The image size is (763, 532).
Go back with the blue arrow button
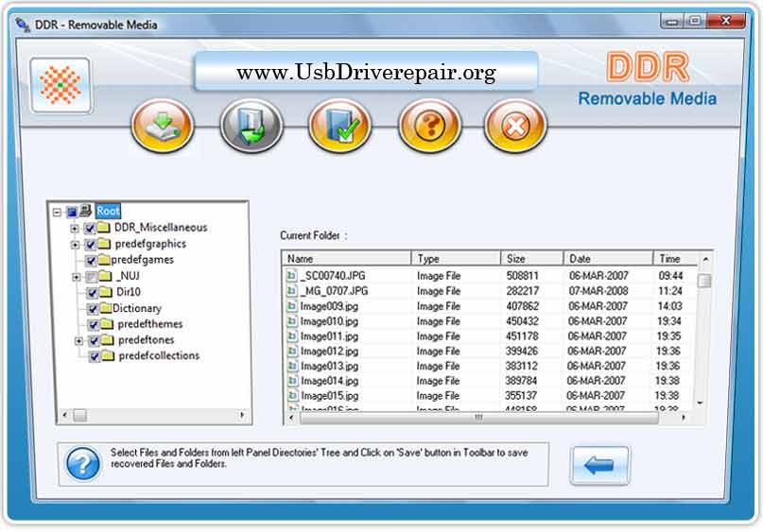point(599,465)
